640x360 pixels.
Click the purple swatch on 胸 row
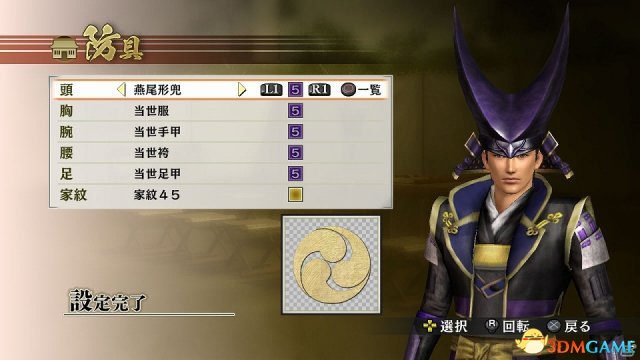[x=295, y=111]
